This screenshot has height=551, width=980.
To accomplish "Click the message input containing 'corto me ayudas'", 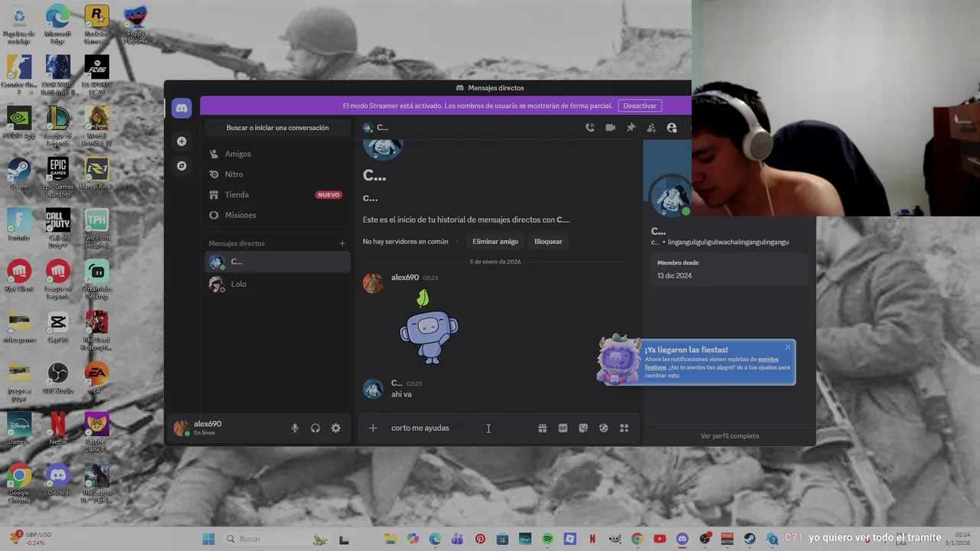I will pos(459,429).
